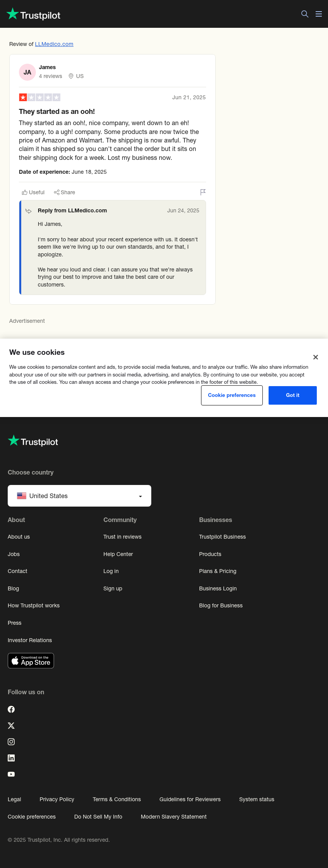Click Log in footer link

[x=111, y=571]
